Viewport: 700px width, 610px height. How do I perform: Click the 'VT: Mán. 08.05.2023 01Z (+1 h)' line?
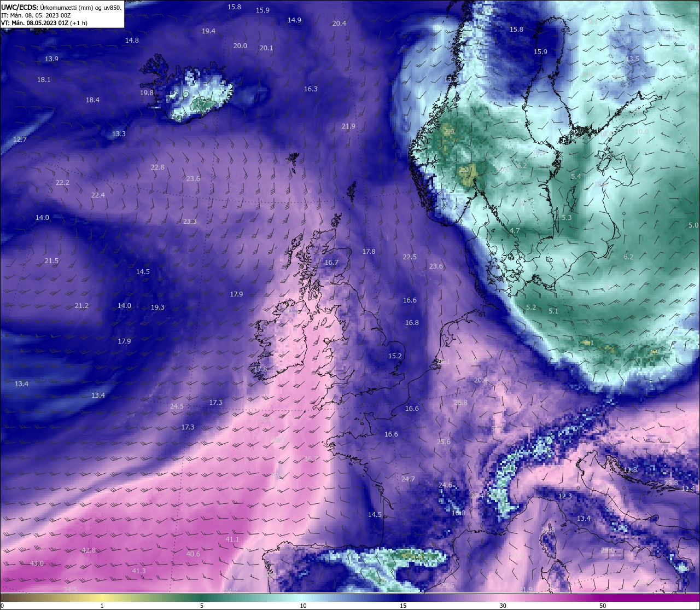[x=44, y=23]
